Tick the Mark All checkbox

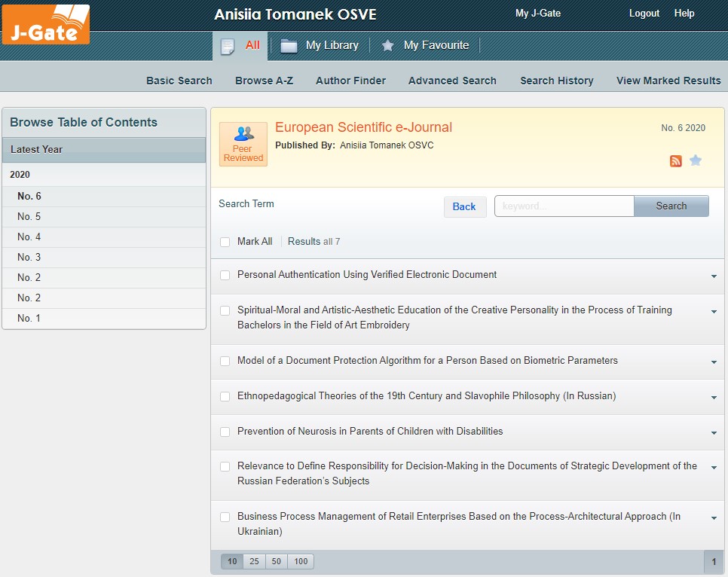(x=225, y=242)
